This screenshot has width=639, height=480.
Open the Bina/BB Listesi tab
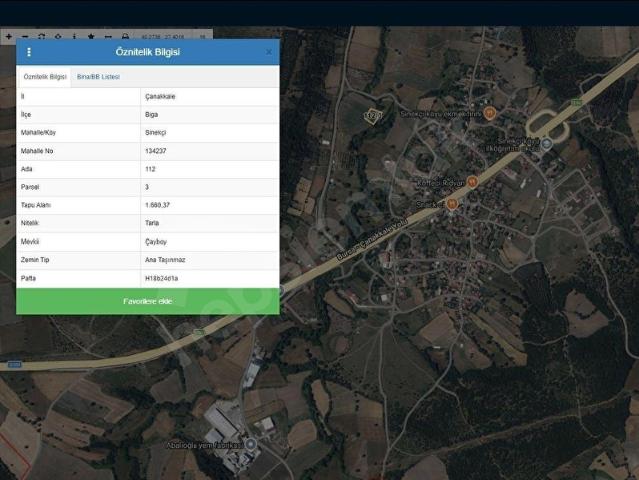pyautogui.click(x=98, y=77)
